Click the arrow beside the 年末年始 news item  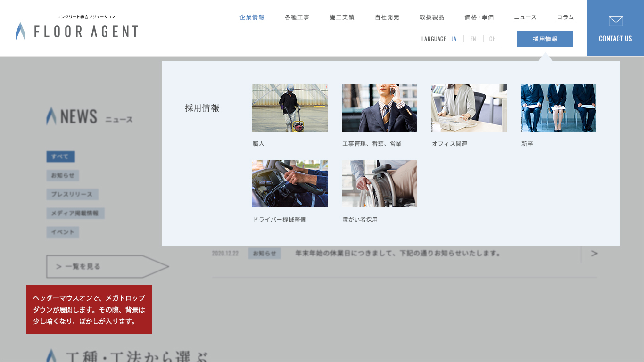[594, 254]
